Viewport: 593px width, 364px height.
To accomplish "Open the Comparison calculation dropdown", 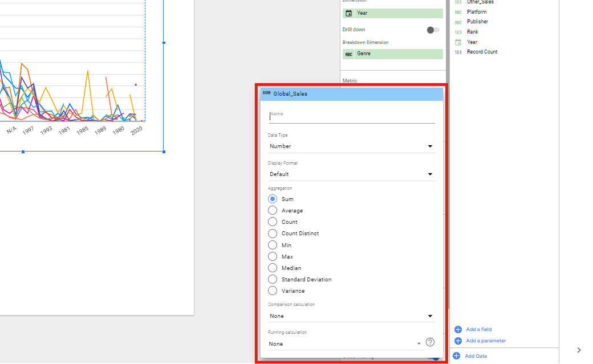I will (x=351, y=316).
